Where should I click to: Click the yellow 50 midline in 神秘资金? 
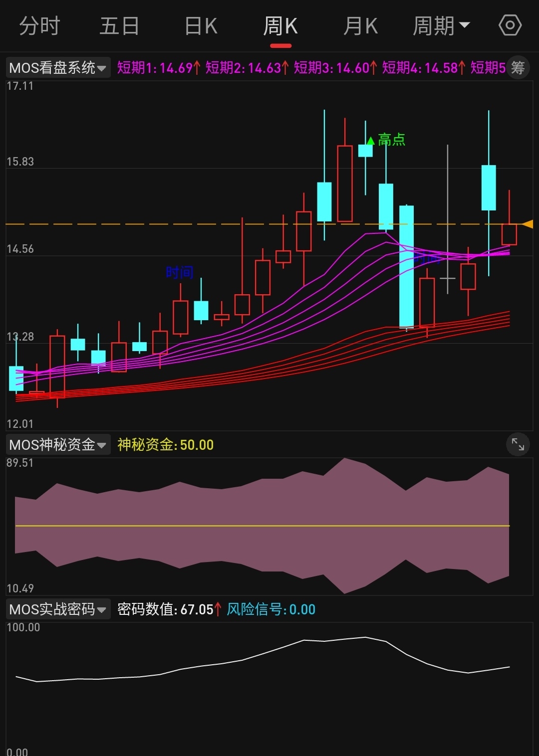tap(263, 526)
